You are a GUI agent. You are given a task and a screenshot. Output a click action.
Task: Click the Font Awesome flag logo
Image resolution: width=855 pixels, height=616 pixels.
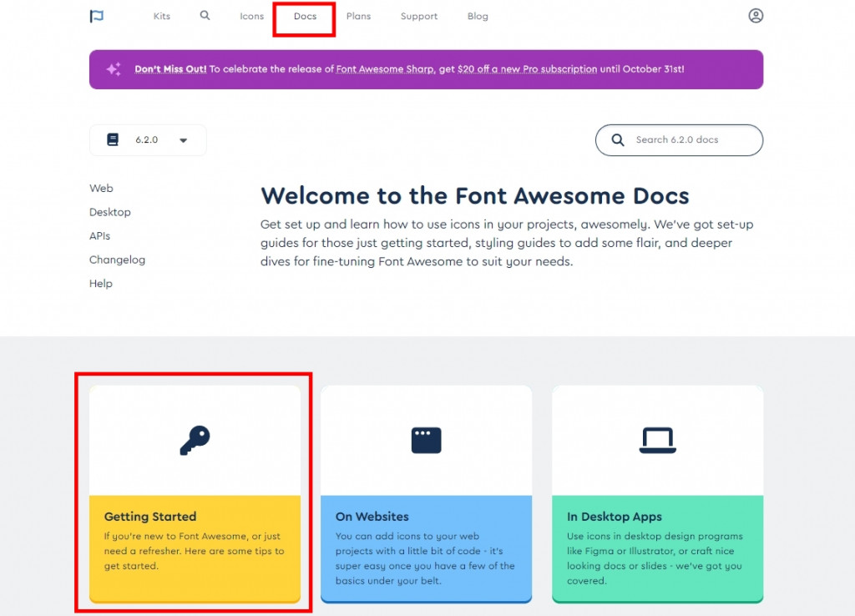coord(97,17)
